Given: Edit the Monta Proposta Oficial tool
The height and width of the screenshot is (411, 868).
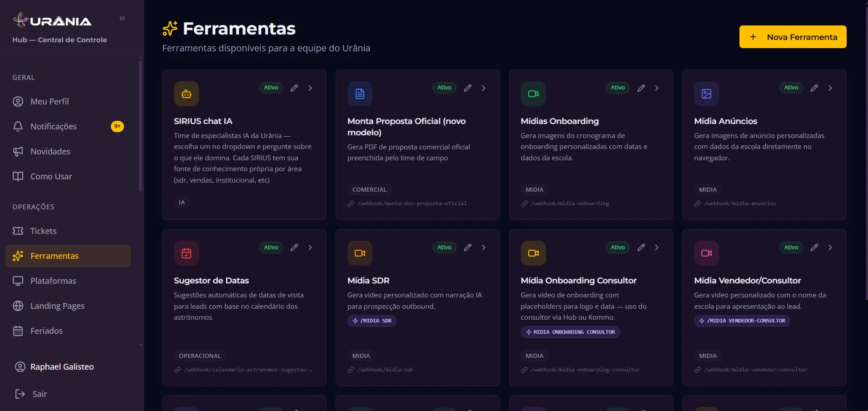Looking at the screenshot, I should point(468,88).
